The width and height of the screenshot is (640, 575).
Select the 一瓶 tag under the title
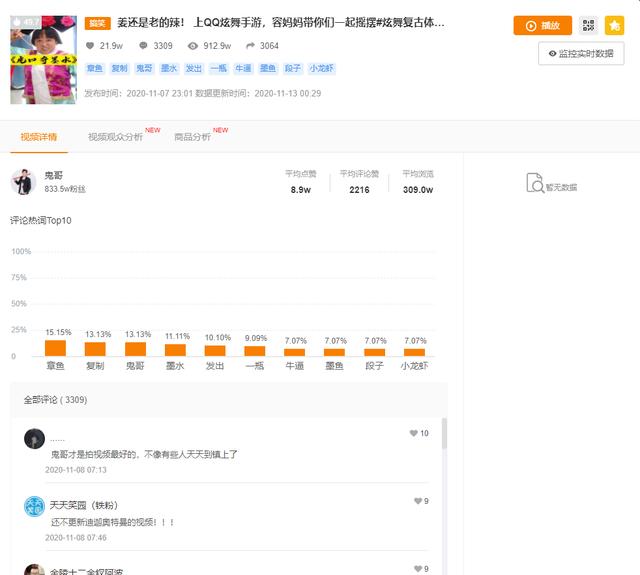point(218,68)
